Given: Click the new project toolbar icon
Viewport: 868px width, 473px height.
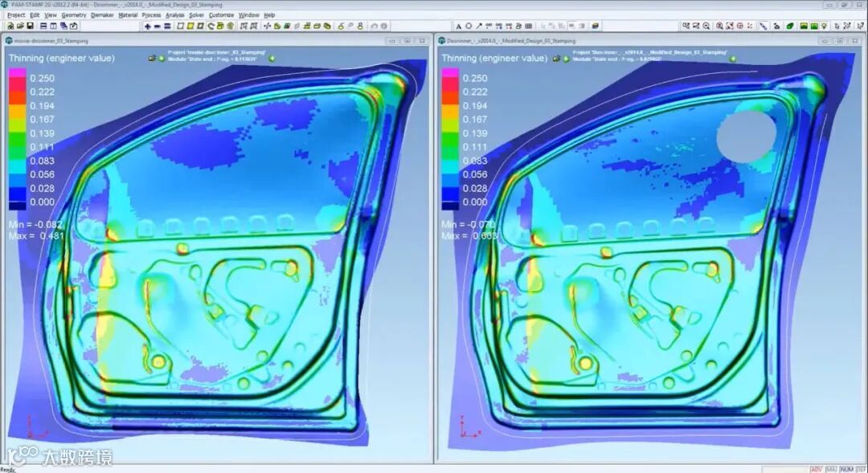Looking at the screenshot, I should pos(10,26).
